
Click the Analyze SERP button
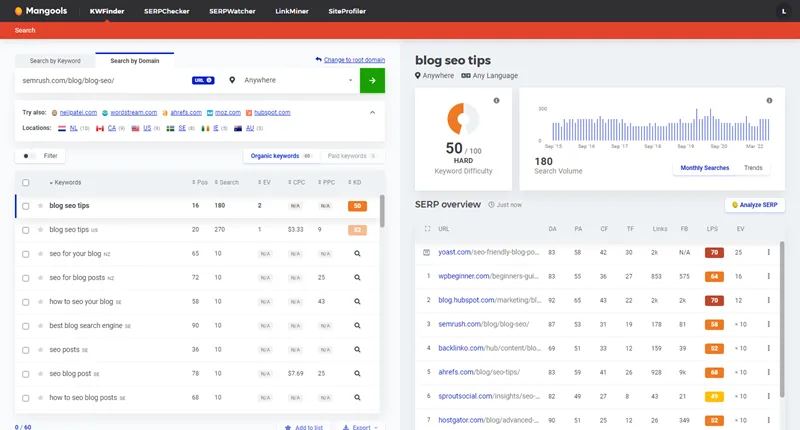click(754, 205)
